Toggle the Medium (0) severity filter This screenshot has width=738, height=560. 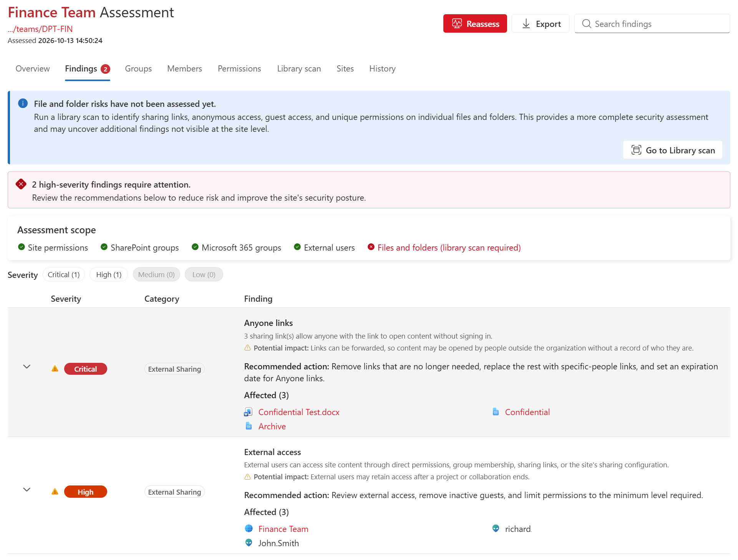156,274
